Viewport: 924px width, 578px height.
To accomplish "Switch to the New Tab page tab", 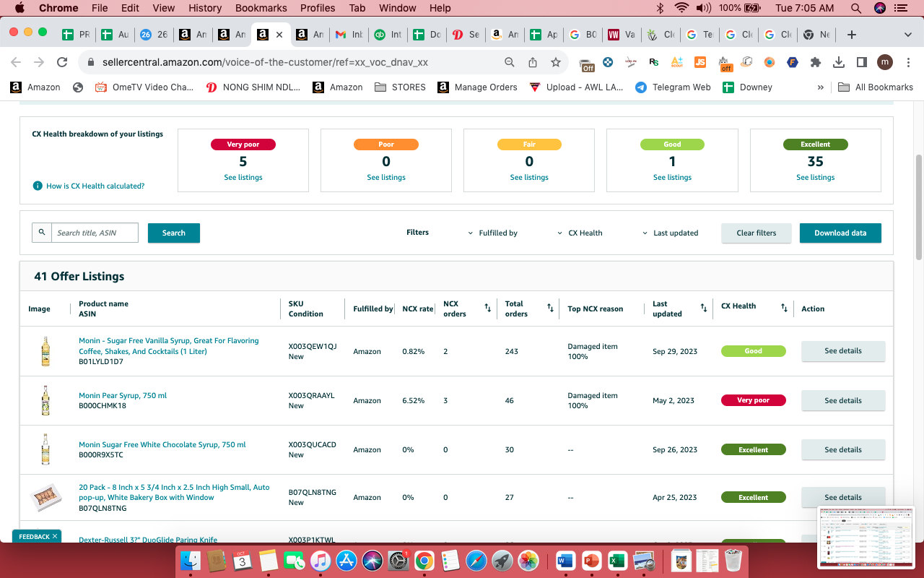I will (816, 35).
